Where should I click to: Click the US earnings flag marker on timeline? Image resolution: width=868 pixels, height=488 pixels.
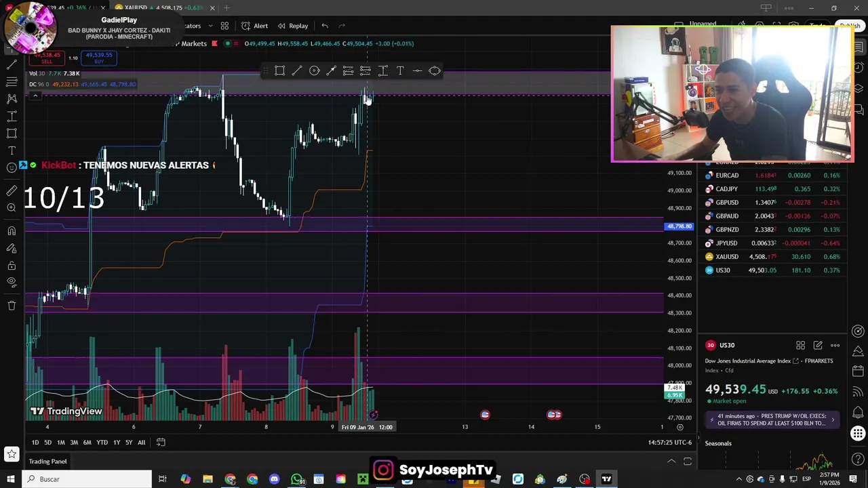(x=485, y=414)
